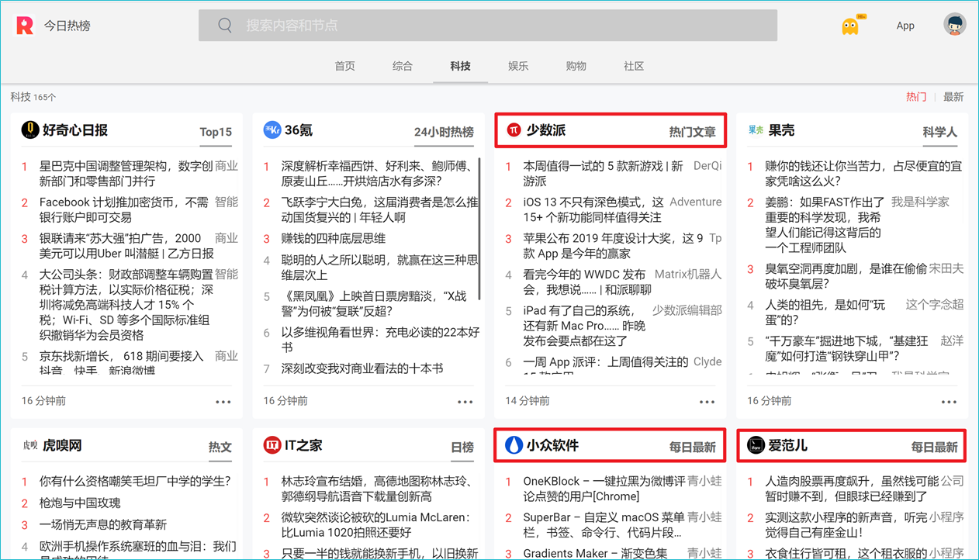Viewport: 979px width, 560px height.
Task: Open article Facebook 计划推加密货币
Action: point(124,209)
